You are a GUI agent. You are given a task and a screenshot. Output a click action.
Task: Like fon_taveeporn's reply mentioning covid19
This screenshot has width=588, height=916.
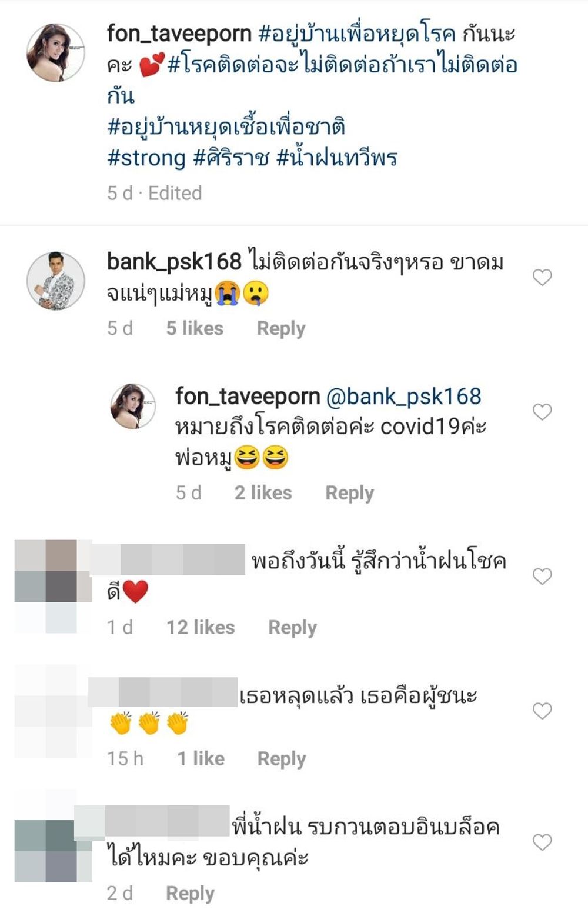542,412
